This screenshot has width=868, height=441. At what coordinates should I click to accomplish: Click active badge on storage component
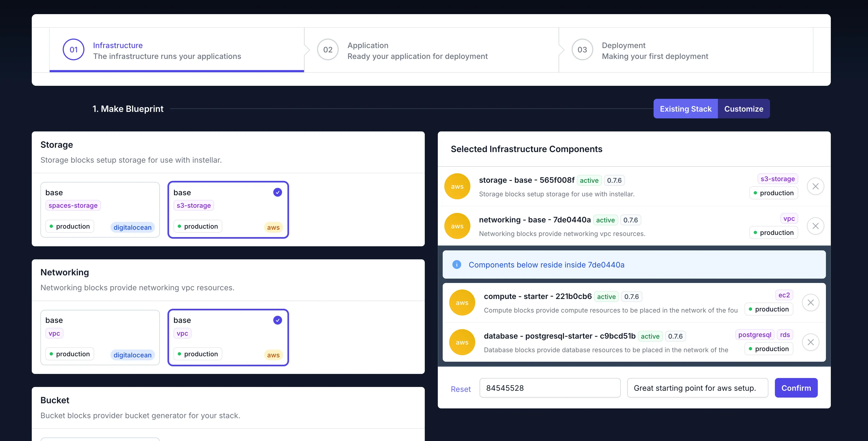[x=589, y=180]
